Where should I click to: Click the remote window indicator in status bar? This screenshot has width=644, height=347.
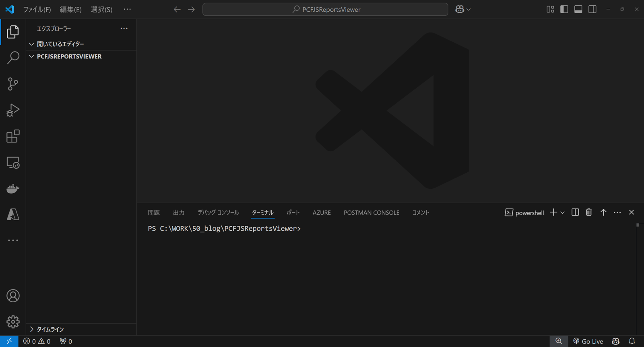tap(9, 341)
